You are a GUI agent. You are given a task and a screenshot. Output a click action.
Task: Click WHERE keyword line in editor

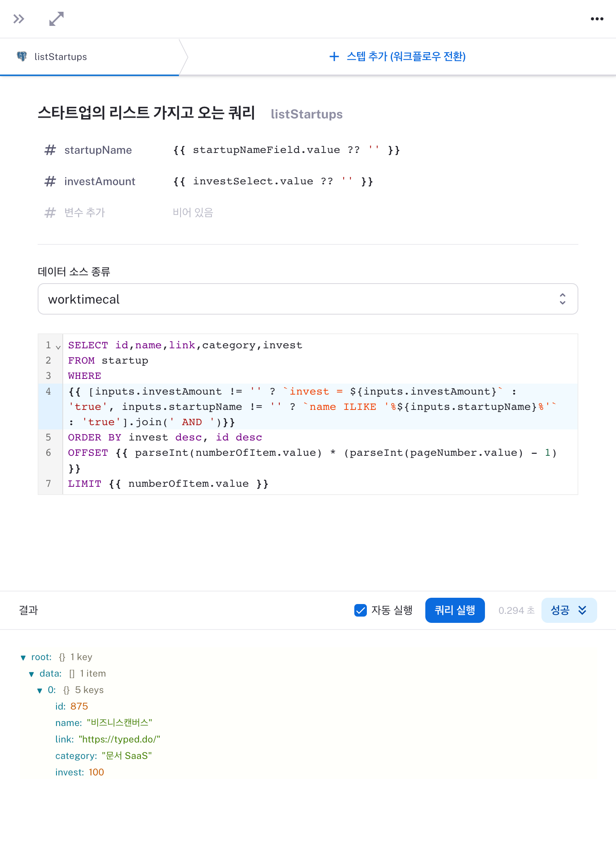click(x=85, y=376)
